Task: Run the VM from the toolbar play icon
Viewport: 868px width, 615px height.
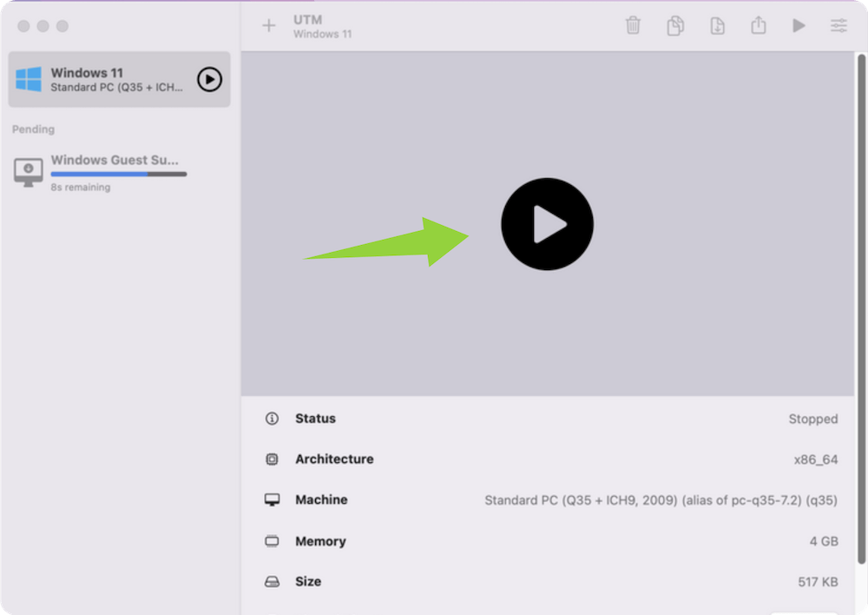Action: (799, 26)
